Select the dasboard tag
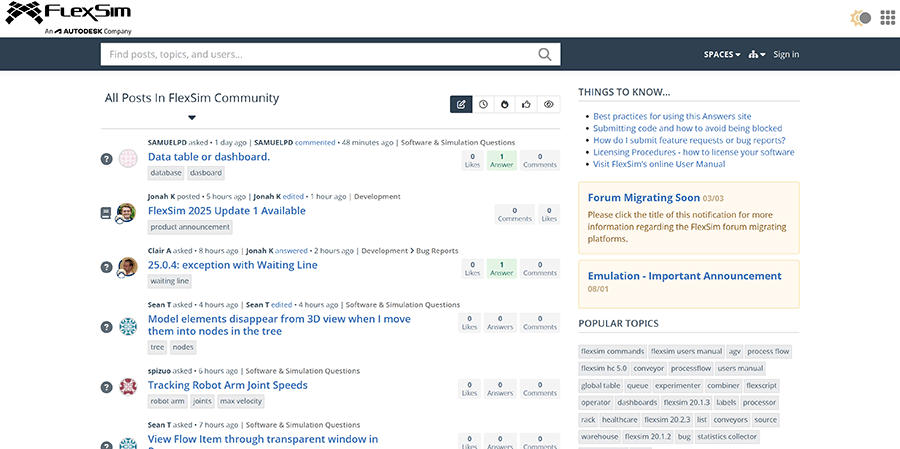Screen dimensions: 900x449 pos(205,173)
